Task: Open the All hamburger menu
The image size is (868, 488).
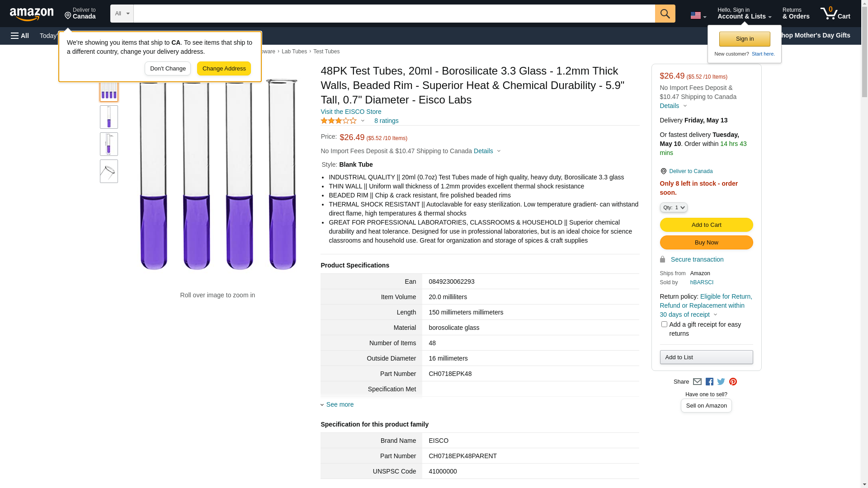Action: [20, 36]
